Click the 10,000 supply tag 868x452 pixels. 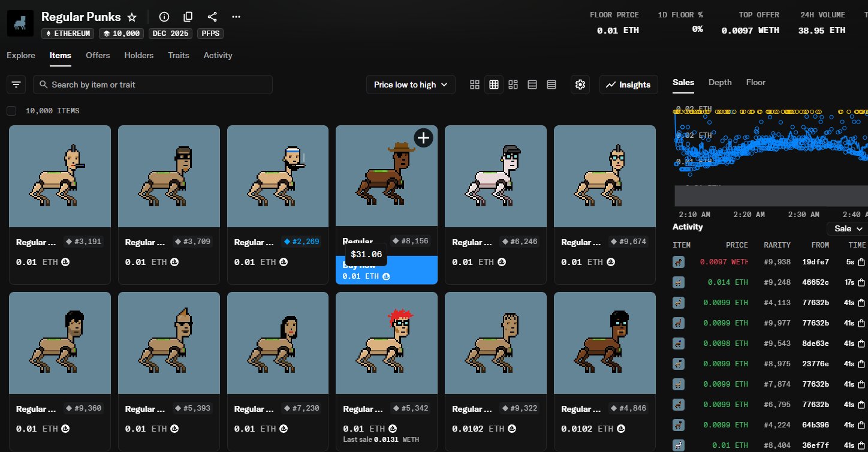(x=121, y=34)
